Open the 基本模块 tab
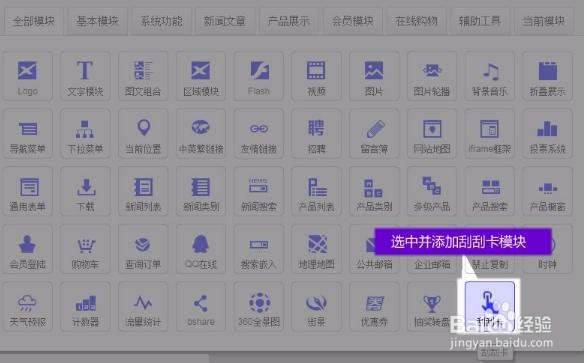This screenshot has width=587, height=363. 97,21
